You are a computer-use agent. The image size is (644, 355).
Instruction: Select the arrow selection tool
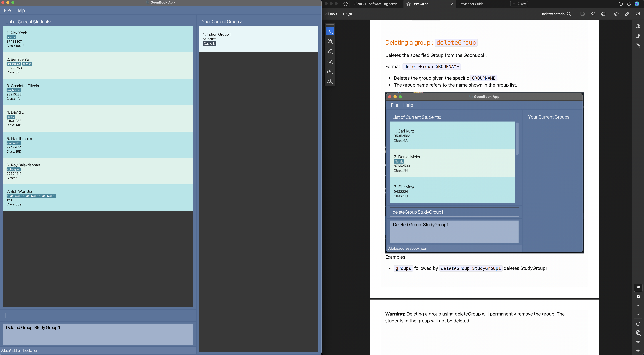pos(330,31)
